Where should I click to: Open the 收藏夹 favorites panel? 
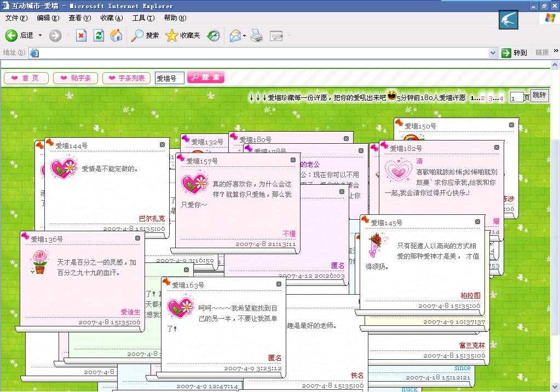click(x=183, y=36)
